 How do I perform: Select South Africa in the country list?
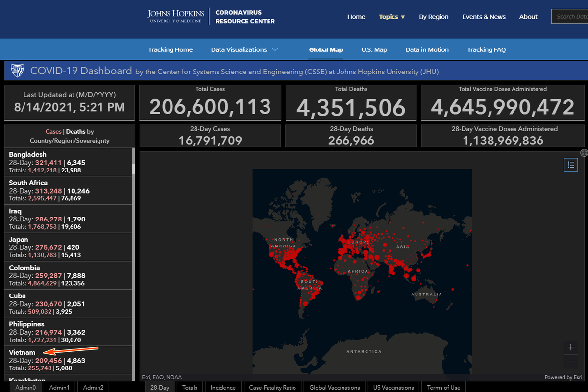68,191
